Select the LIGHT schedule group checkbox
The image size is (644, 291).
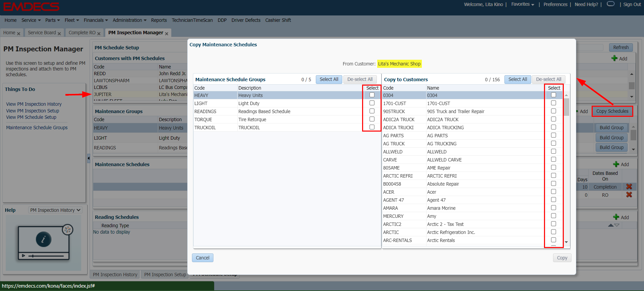point(372,103)
